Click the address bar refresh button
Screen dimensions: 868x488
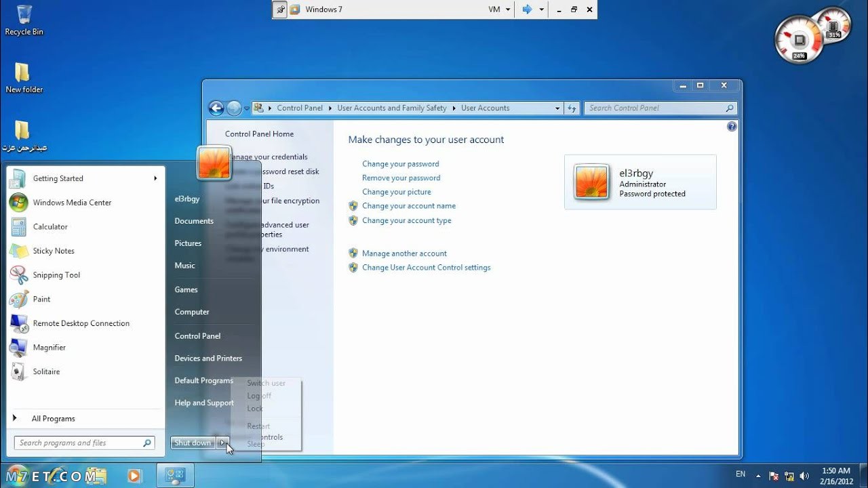(x=572, y=108)
